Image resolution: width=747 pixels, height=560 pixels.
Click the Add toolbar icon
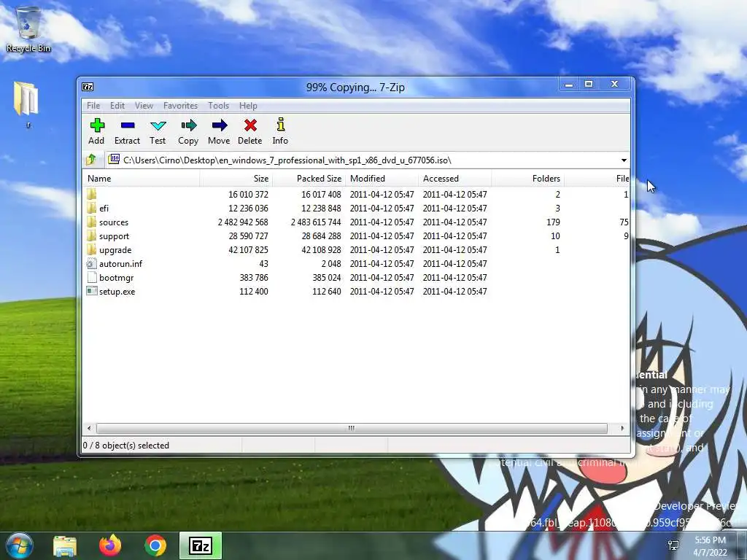tap(97, 125)
